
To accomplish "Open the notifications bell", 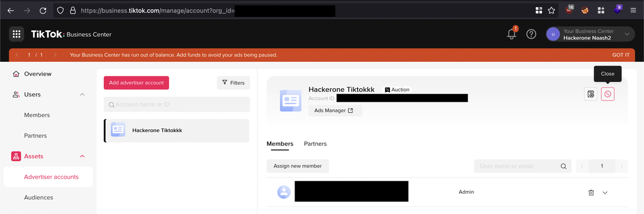I will click(512, 34).
